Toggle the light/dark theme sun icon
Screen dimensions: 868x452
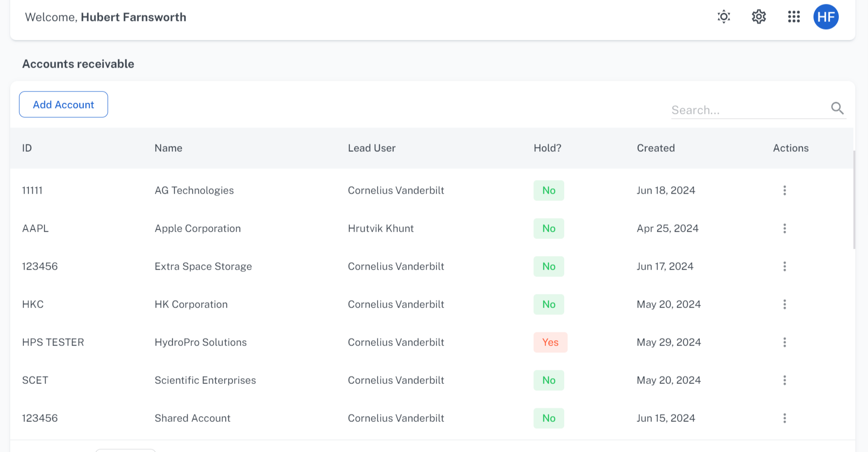(x=724, y=17)
